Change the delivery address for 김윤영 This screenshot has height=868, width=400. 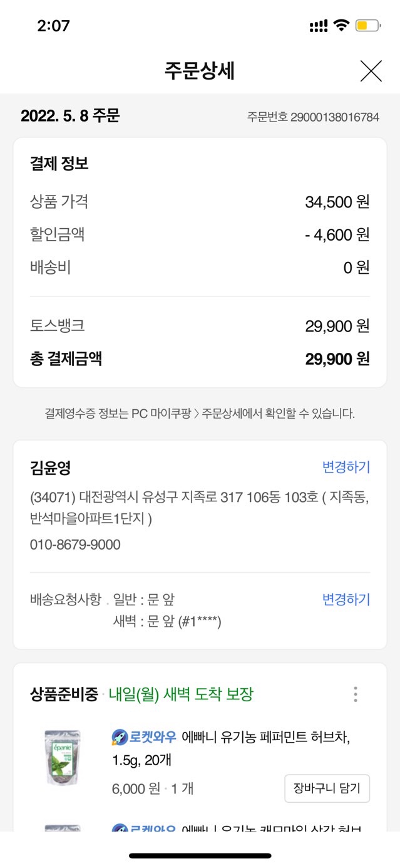tap(346, 467)
